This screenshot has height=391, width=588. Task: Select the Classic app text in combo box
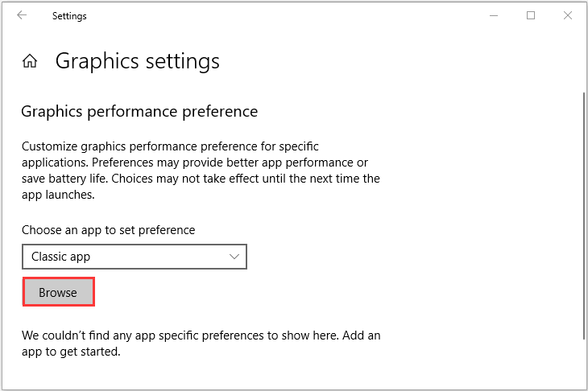(x=60, y=257)
